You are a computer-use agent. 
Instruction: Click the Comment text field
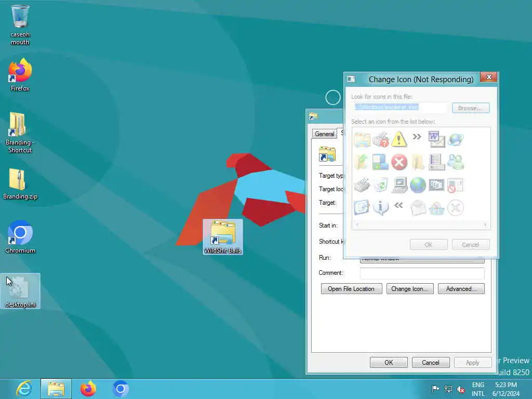[x=422, y=273]
